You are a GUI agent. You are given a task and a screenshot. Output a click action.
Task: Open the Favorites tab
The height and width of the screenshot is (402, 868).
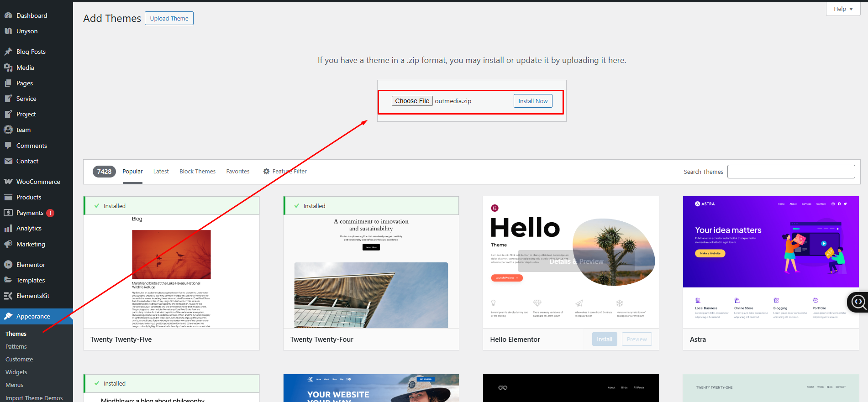tap(237, 172)
